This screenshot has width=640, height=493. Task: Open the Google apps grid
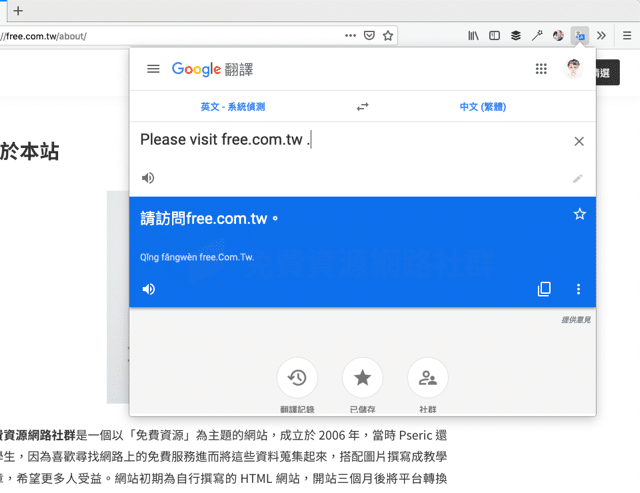click(x=541, y=69)
